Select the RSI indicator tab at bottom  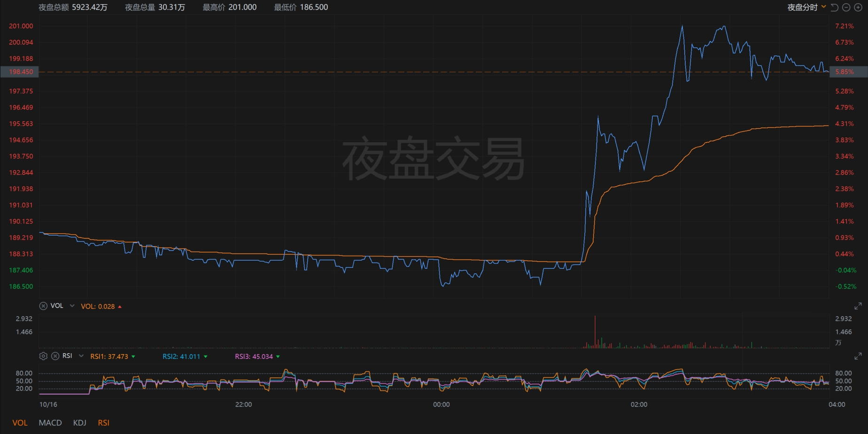[104, 423]
